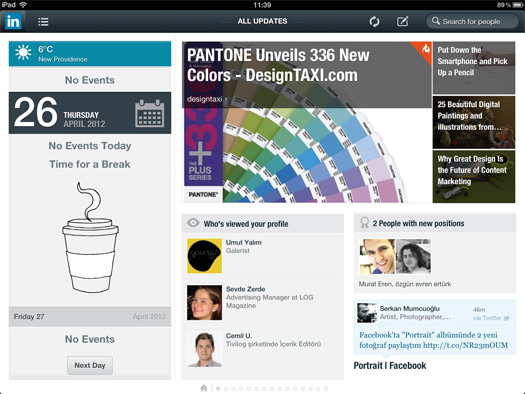The width and height of the screenshot is (525, 394).
Task: Tap the sun weather icon
Action: [23, 53]
